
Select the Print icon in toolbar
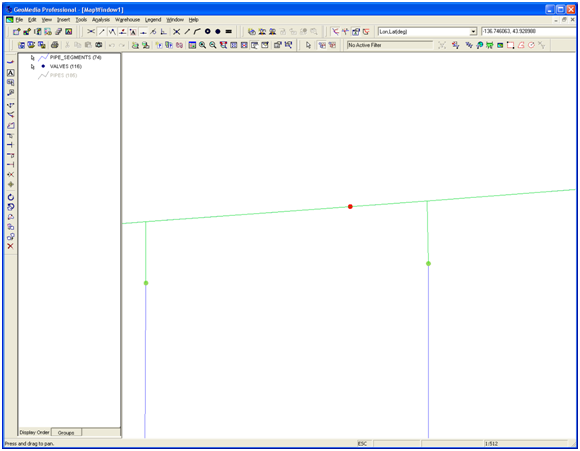(55, 45)
